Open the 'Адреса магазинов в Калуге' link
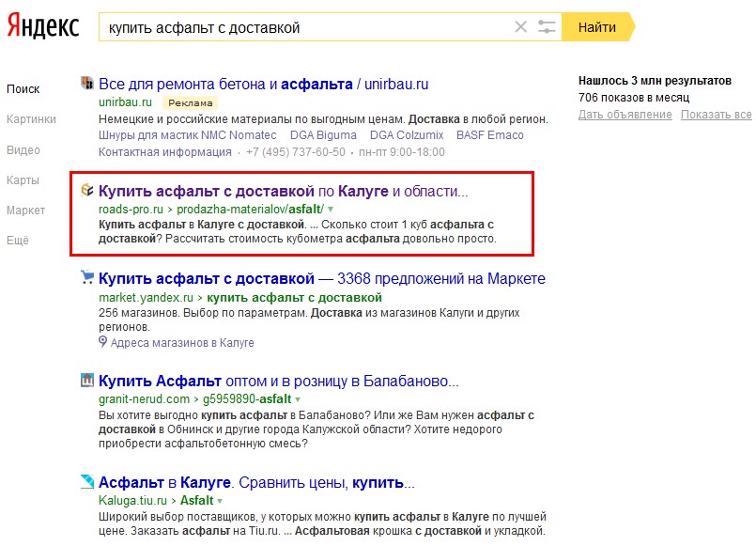Image resolution: width=756 pixels, height=546 pixels. pyautogui.click(x=182, y=343)
